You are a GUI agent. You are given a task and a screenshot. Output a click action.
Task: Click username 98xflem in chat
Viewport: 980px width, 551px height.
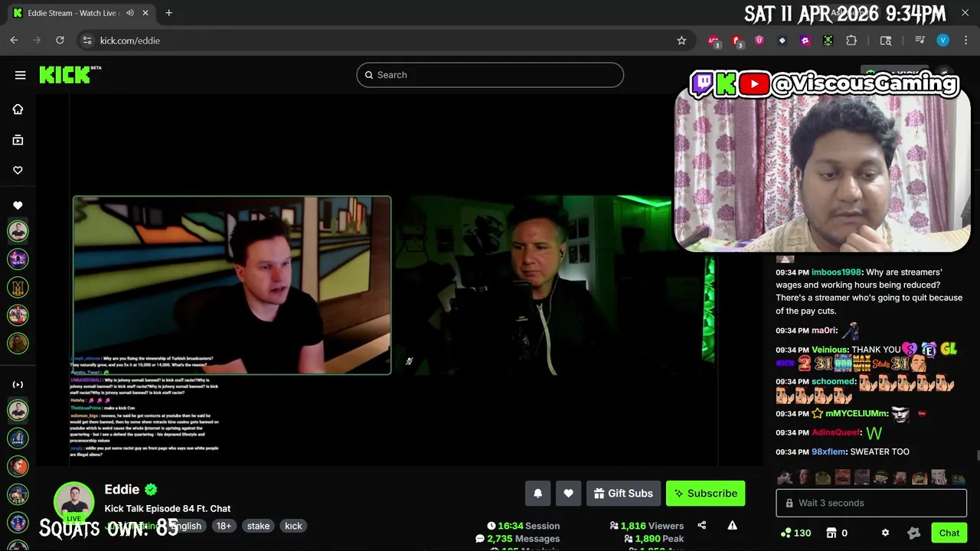click(828, 452)
